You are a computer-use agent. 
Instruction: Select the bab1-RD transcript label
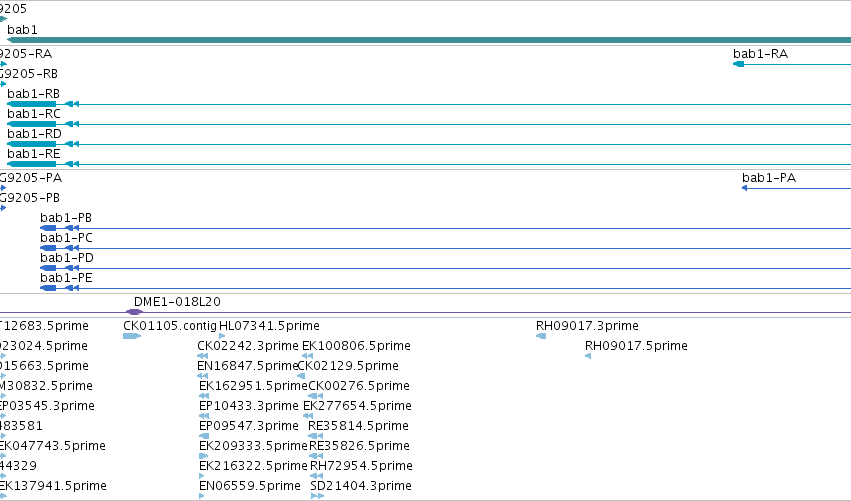click(34, 134)
